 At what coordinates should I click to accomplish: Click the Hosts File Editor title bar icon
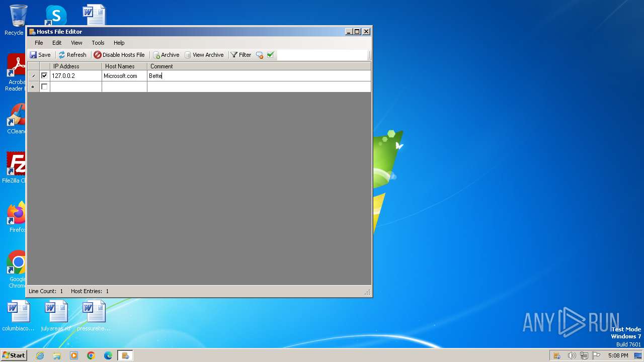(x=32, y=32)
